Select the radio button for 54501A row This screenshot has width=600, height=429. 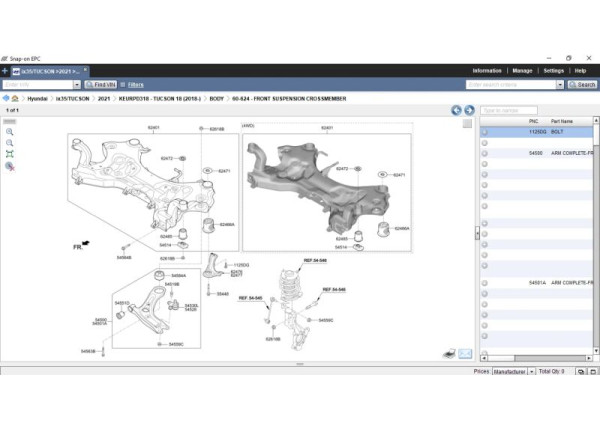point(485,283)
